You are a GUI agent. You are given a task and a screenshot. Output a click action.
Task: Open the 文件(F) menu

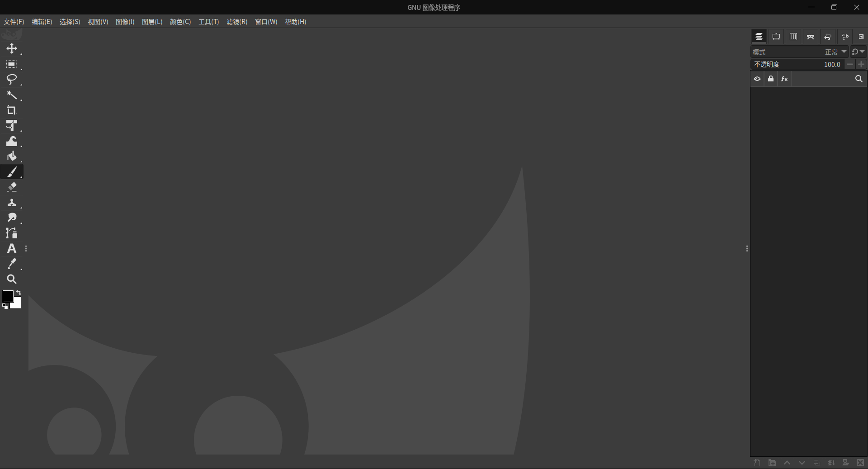[14, 22]
